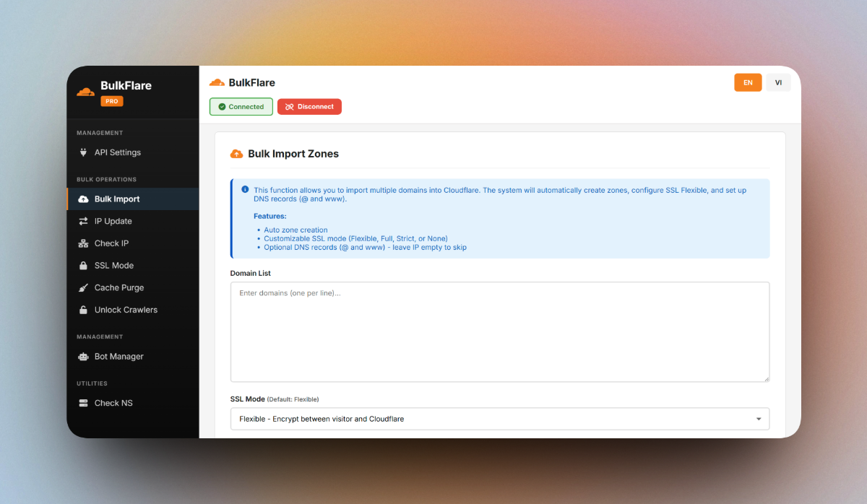Open the Check NS utility
The height and width of the screenshot is (504, 867).
point(133,403)
